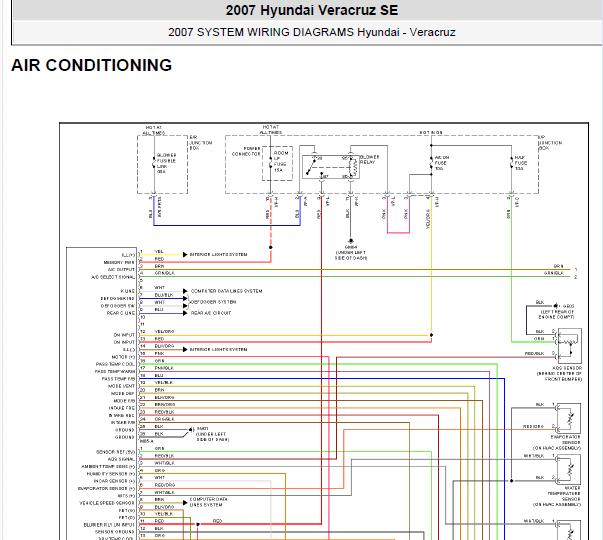Image resolution: width=603 pixels, height=540 pixels.
Task: Click the "SENSOR REF (5V)" pin label
Action: (115, 452)
